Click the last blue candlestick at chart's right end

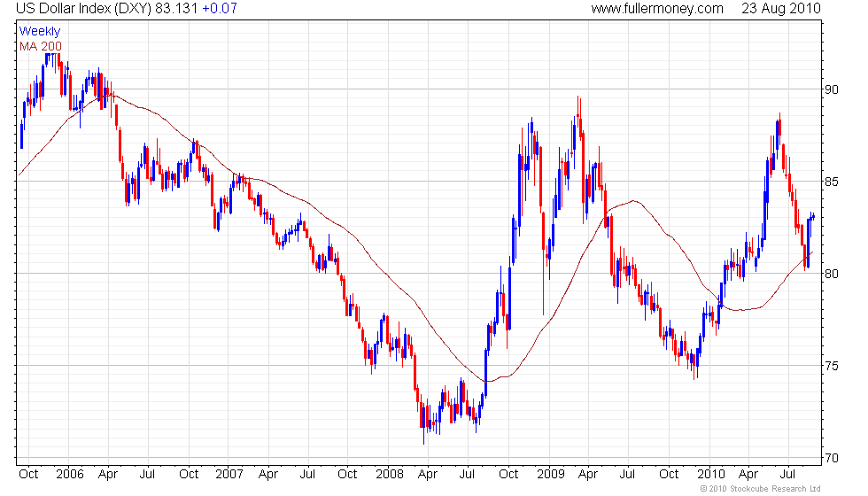coord(813,216)
